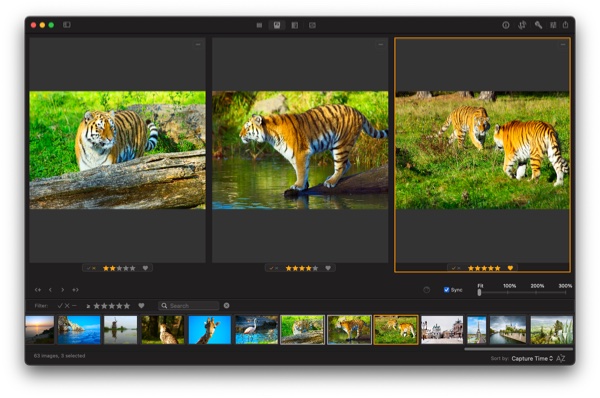Screen dimensions: 600x398
Task: Set zoom level to 100%
Action: [x=509, y=286]
